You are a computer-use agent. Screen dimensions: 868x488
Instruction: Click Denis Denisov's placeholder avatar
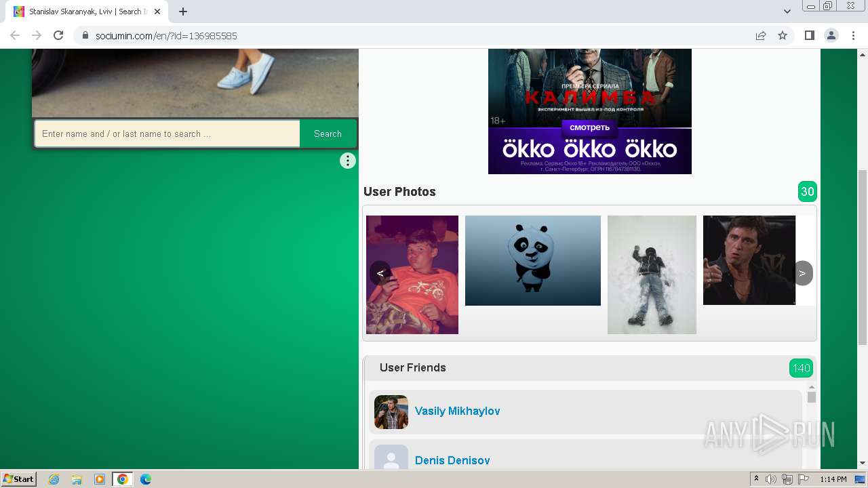click(x=391, y=457)
